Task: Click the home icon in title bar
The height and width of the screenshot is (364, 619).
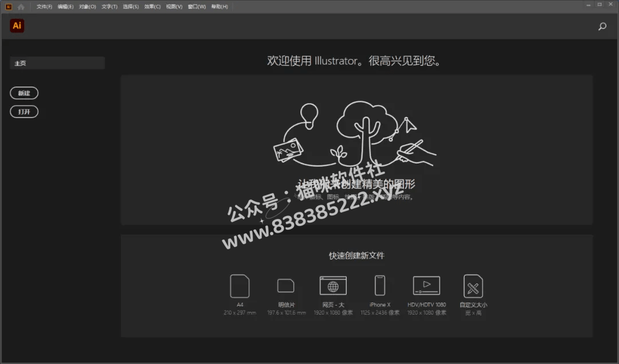Action: 21,7
